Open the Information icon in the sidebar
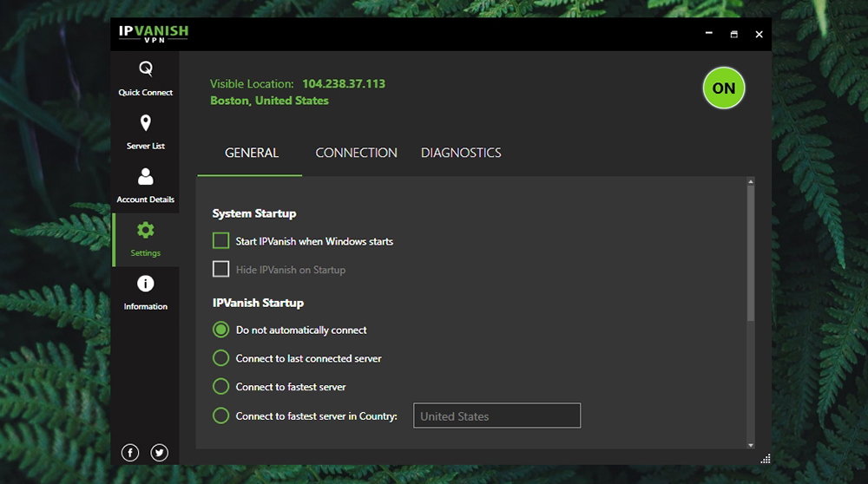Viewport: 868px width, 484px height. click(x=146, y=284)
